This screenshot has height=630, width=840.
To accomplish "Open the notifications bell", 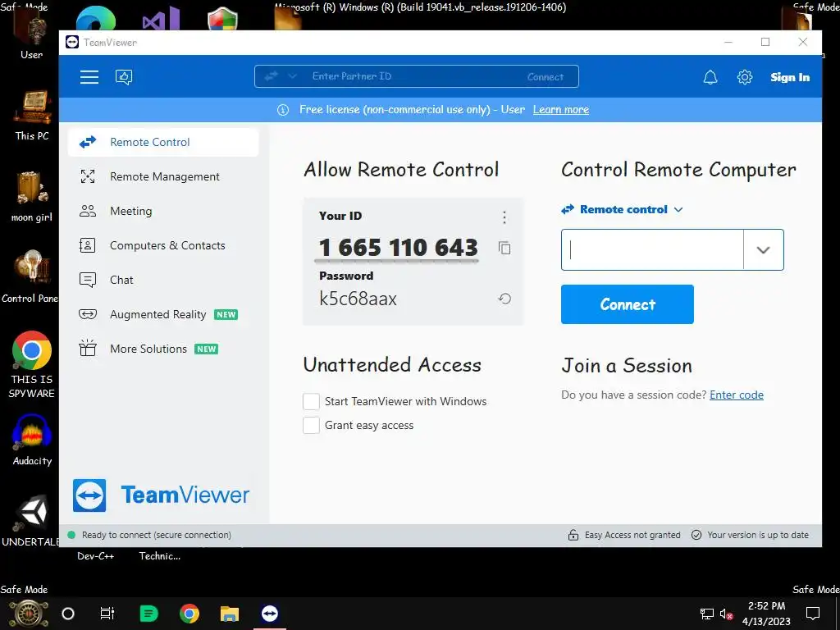I will (x=710, y=77).
